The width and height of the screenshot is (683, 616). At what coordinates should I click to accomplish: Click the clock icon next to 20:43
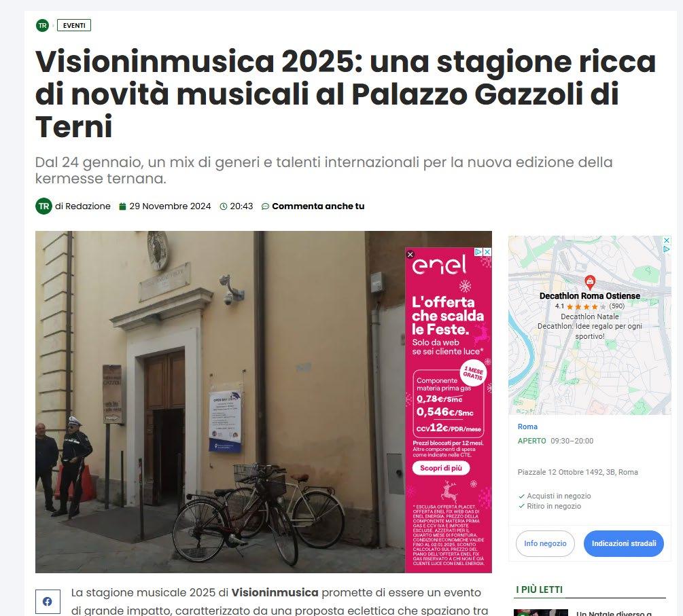[224, 206]
